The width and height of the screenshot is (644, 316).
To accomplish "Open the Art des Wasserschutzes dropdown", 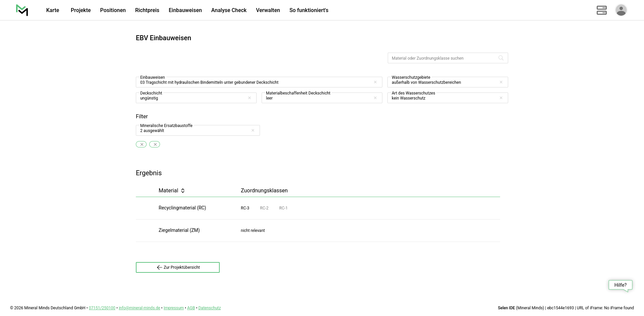I will point(443,98).
